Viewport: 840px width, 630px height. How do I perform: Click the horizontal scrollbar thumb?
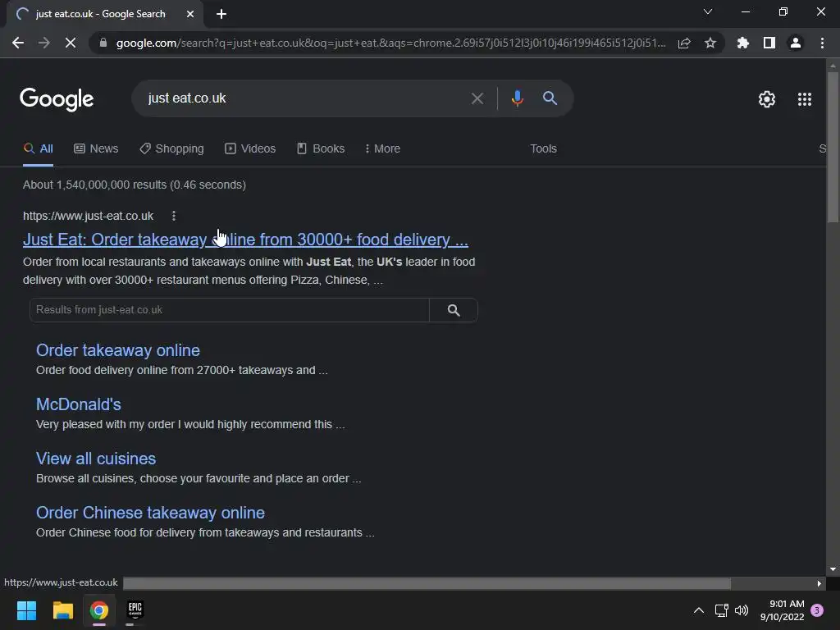point(427,583)
